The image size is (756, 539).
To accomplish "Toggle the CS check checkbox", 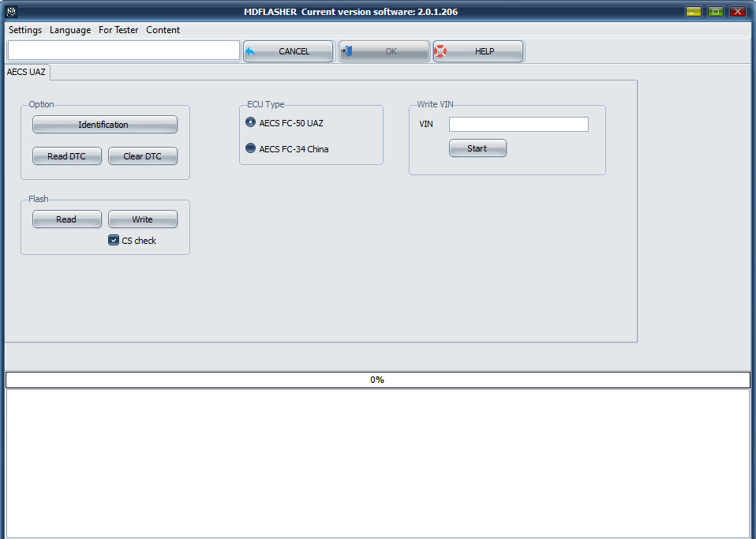I will [114, 241].
